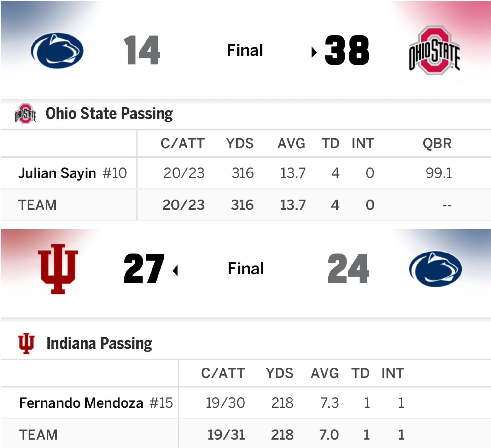
Task: Click the Final status in the Indiana game
Action: 246,268
